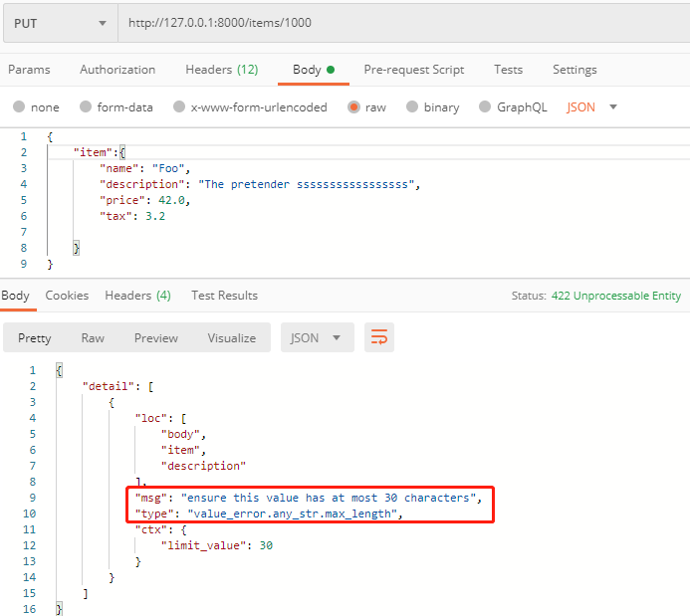
Task: Expand the orange JSON body format dropdown
Action: click(x=592, y=107)
